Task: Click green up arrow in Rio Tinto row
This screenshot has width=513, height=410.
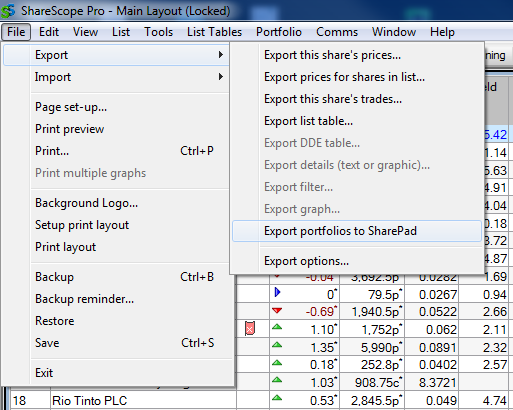Action: click(277, 398)
